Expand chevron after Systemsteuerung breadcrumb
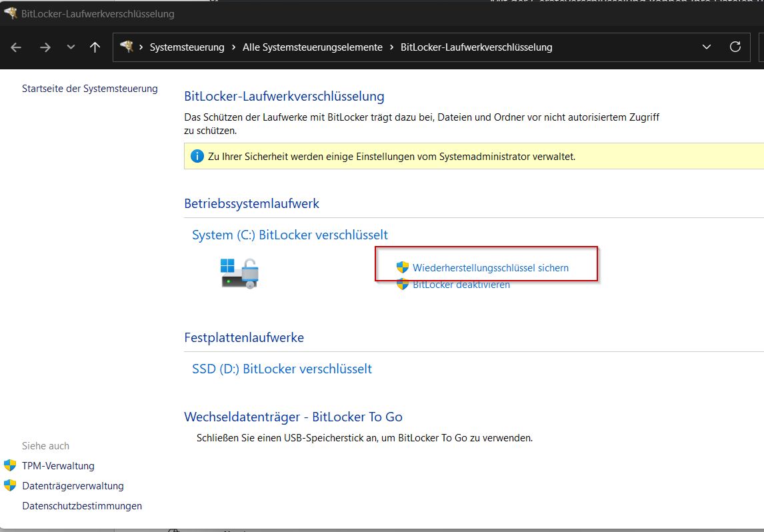764x532 pixels. (233, 47)
